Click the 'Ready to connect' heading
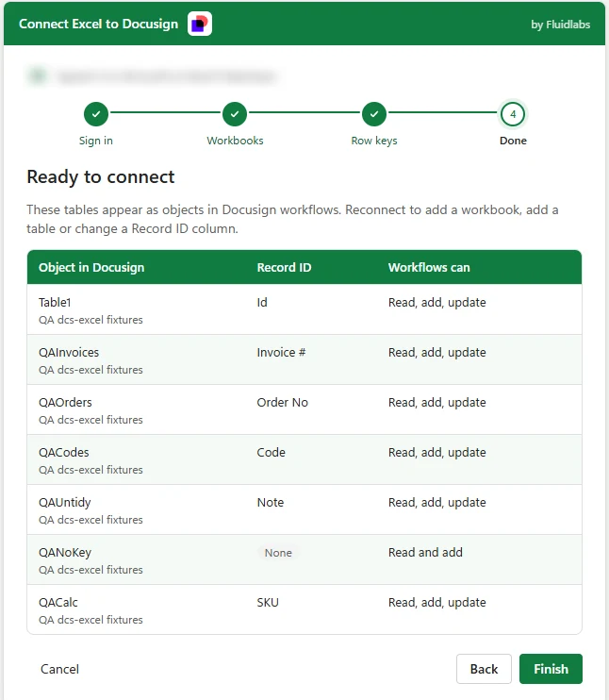This screenshot has height=700, width=609. (100, 176)
